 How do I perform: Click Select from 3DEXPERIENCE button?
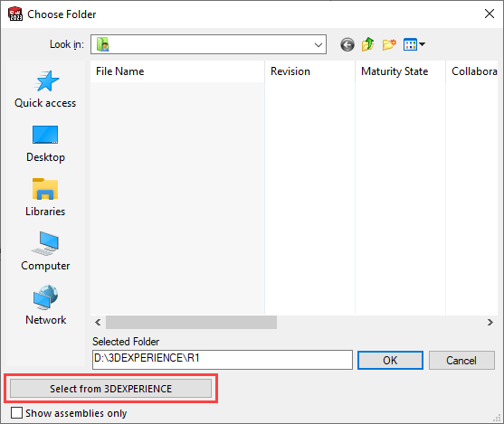click(x=110, y=389)
